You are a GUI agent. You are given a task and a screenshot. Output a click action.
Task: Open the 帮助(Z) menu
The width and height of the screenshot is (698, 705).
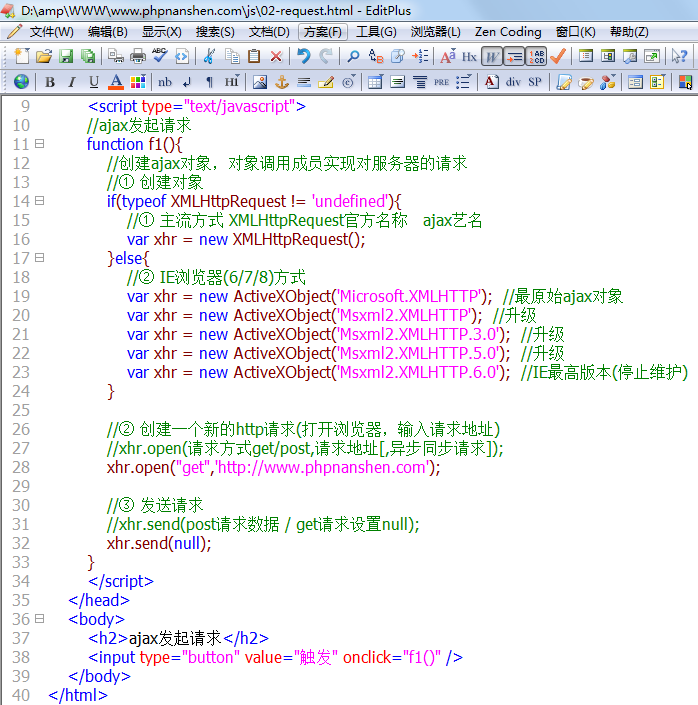pos(629,32)
